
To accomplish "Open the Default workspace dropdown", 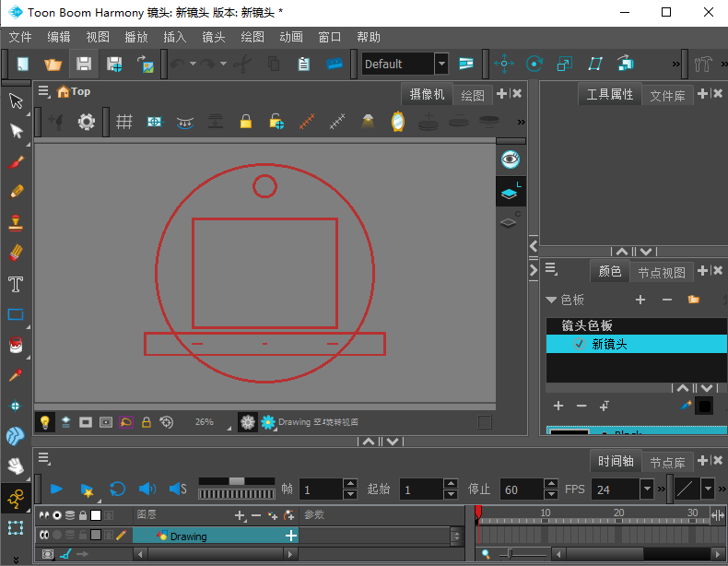I will point(441,64).
